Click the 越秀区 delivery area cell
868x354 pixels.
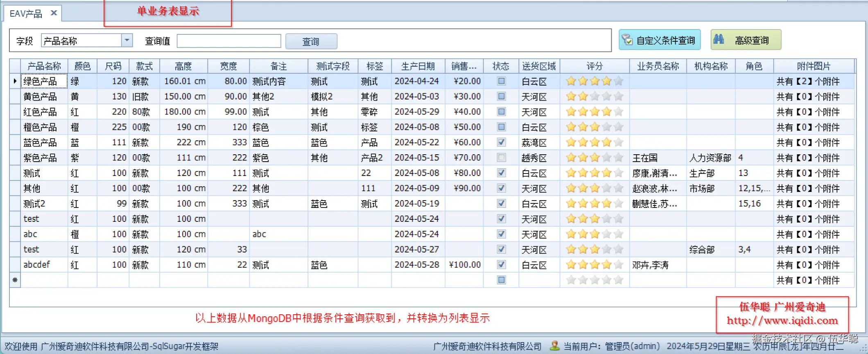[x=539, y=158]
